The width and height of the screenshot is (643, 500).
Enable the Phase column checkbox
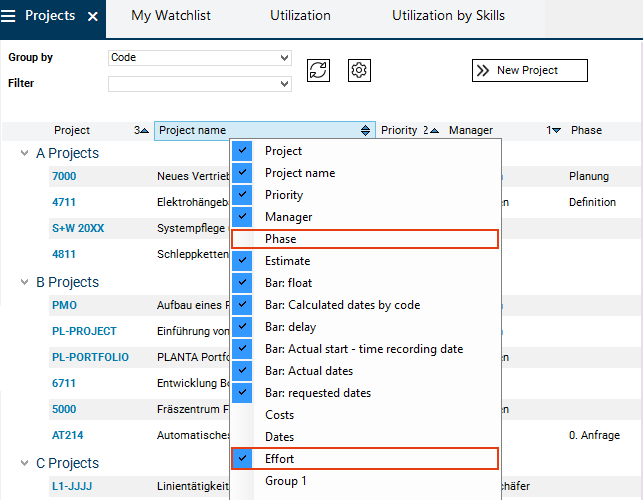click(x=241, y=239)
